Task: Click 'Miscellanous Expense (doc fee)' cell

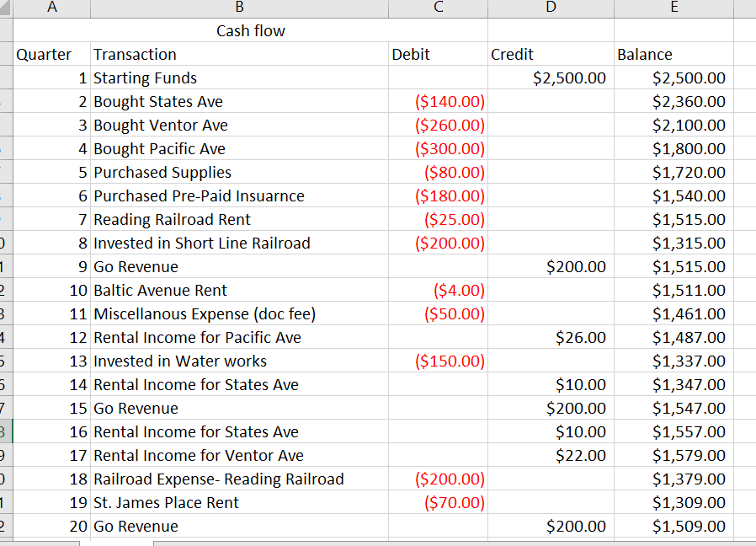Action: coord(239,313)
